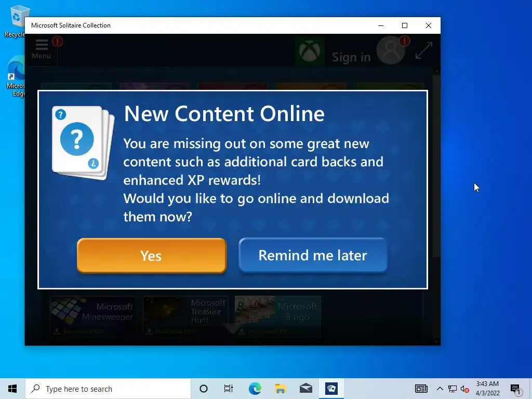This screenshot has height=399, width=532.
Task: Open the Microsoft Minesweeper tile
Action: click(x=92, y=316)
